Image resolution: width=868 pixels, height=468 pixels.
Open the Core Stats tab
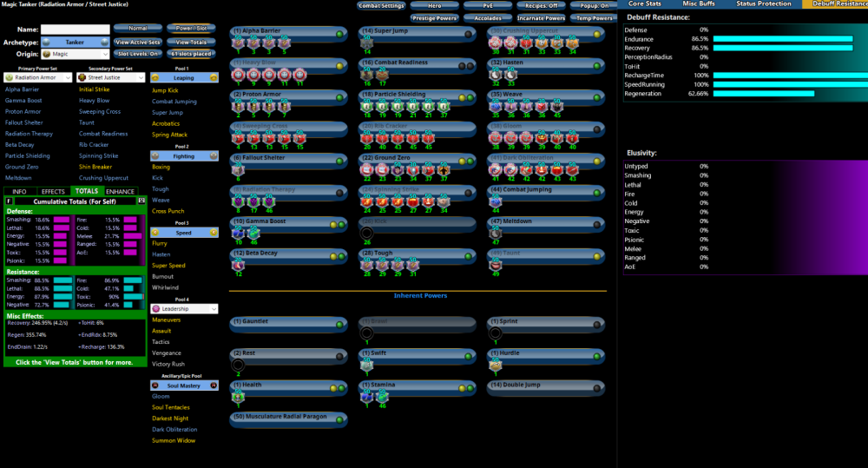pos(646,4)
